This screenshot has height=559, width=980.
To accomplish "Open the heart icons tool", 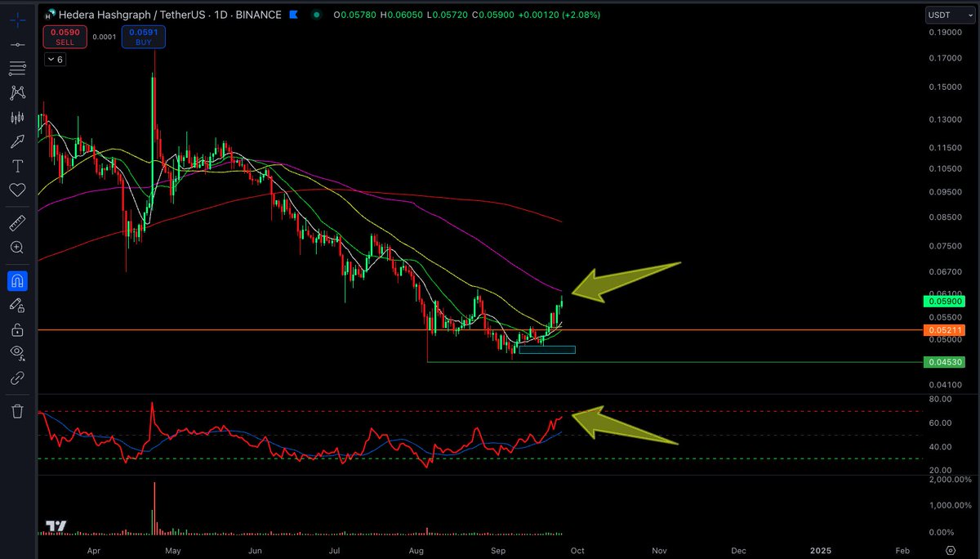I will [x=16, y=190].
